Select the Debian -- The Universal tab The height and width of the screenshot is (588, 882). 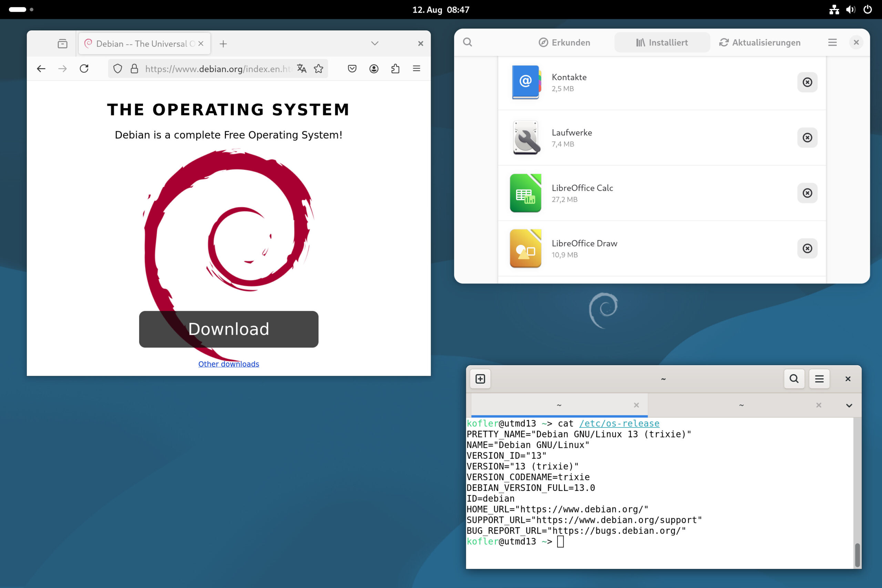(x=144, y=43)
